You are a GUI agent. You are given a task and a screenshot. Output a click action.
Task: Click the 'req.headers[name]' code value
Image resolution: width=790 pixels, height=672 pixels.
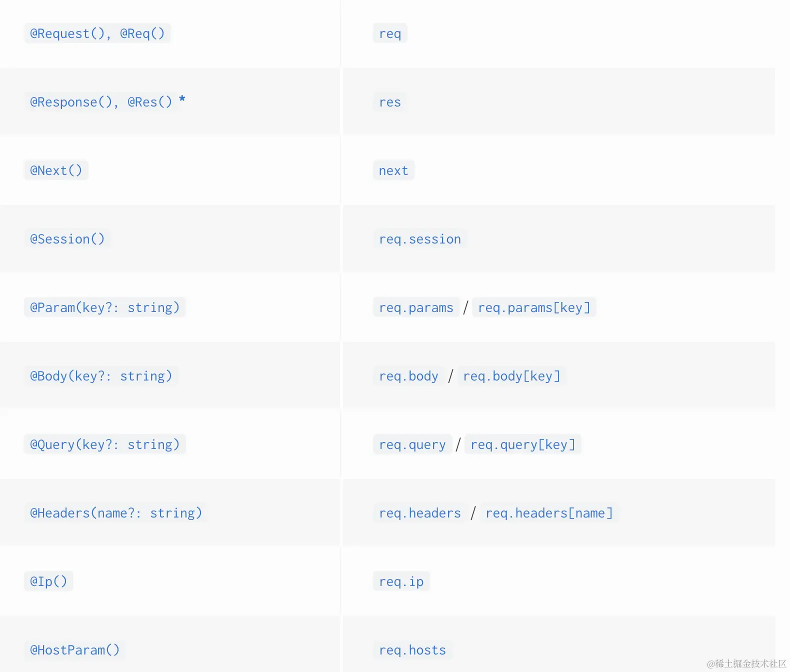tap(549, 513)
